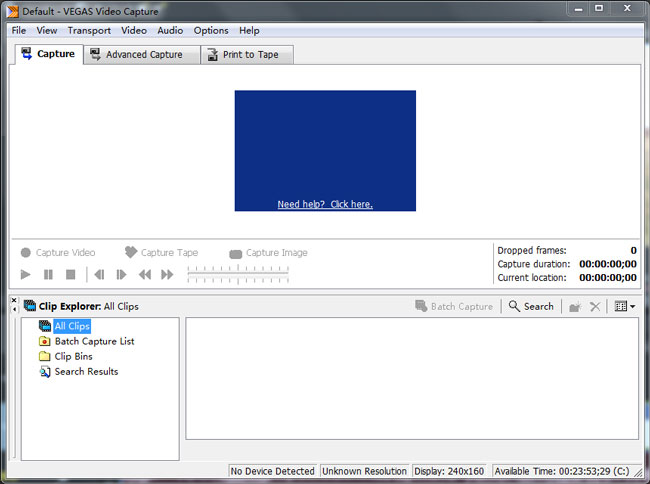Click the Current location timecode
Viewport: 650px width, 484px height.
pyautogui.click(x=608, y=278)
